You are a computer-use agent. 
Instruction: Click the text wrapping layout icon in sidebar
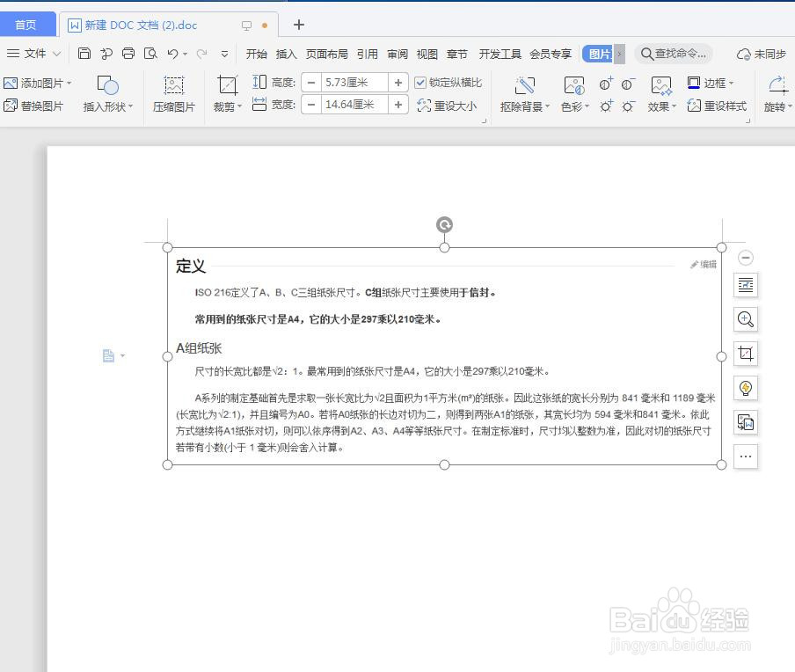point(746,285)
